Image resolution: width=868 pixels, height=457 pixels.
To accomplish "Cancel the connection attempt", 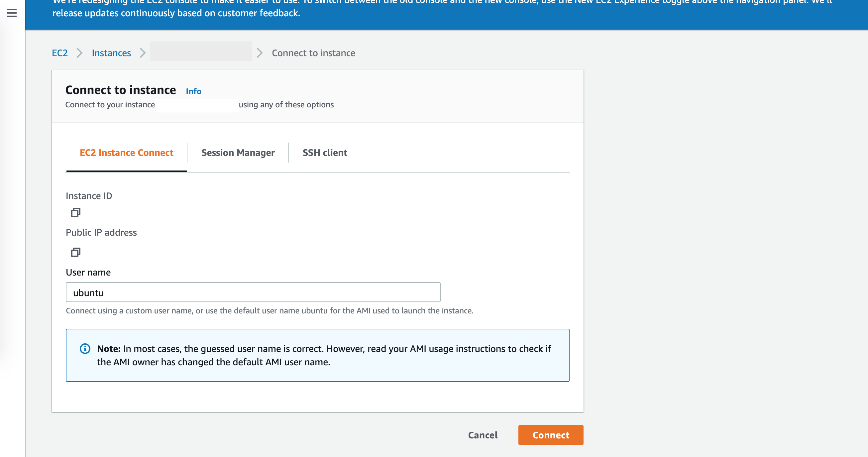I will pyautogui.click(x=483, y=435).
